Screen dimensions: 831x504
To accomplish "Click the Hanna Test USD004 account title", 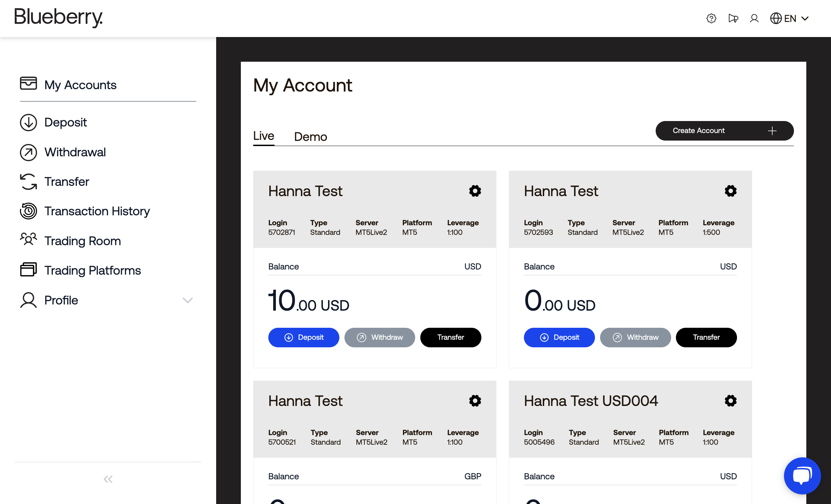I will pyautogui.click(x=591, y=401).
